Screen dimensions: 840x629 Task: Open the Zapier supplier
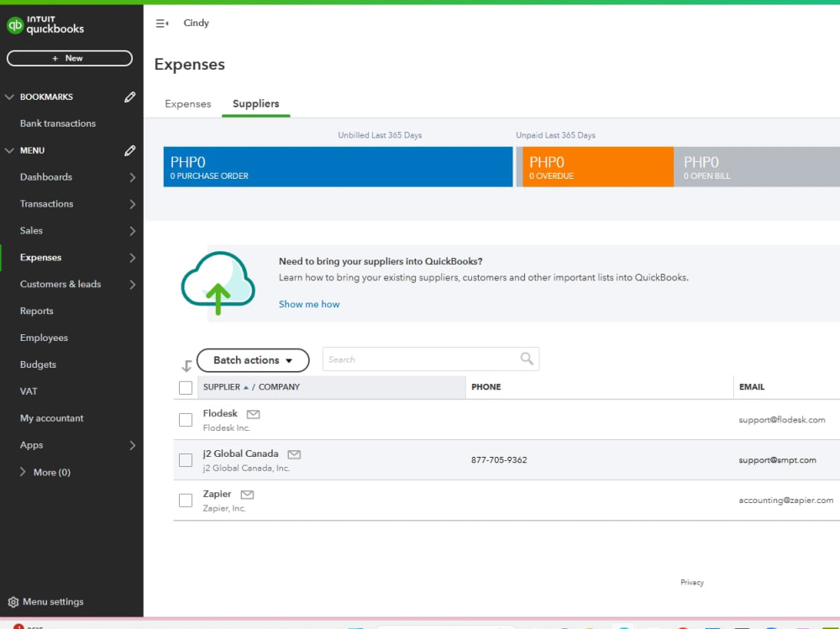pos(217,494)
